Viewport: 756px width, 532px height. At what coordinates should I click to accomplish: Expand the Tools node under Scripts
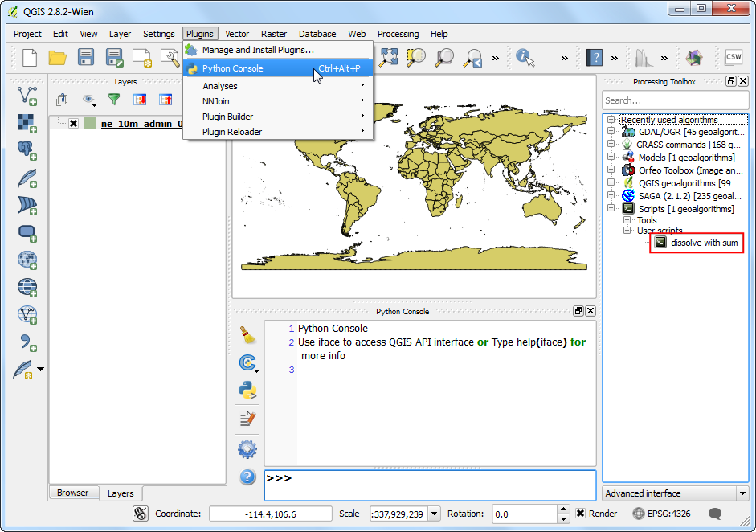click(627, 219)
